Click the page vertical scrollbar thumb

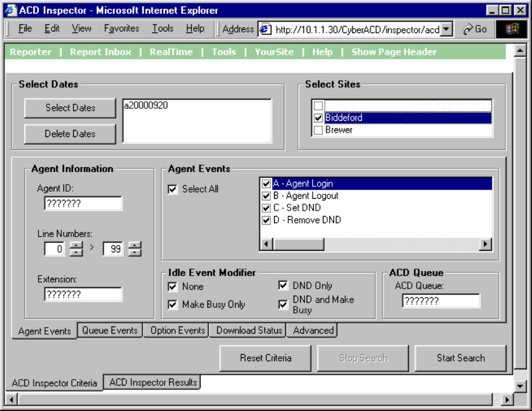[520, 213]
